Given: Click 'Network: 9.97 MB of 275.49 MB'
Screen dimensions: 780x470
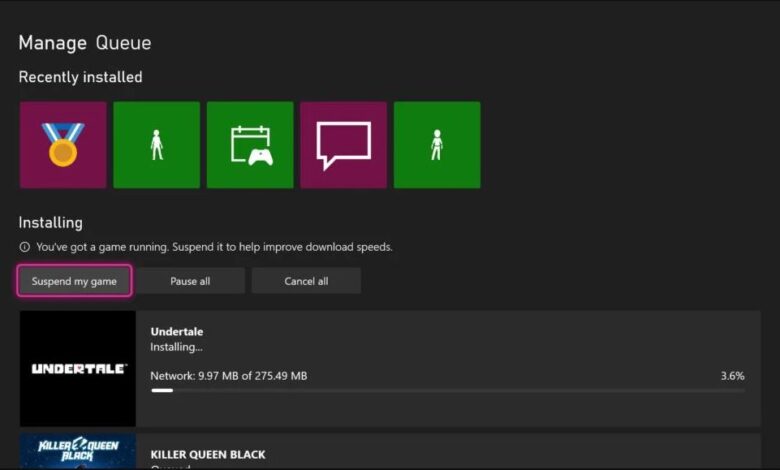Looking at the screenshot, I should coord(229,376).
